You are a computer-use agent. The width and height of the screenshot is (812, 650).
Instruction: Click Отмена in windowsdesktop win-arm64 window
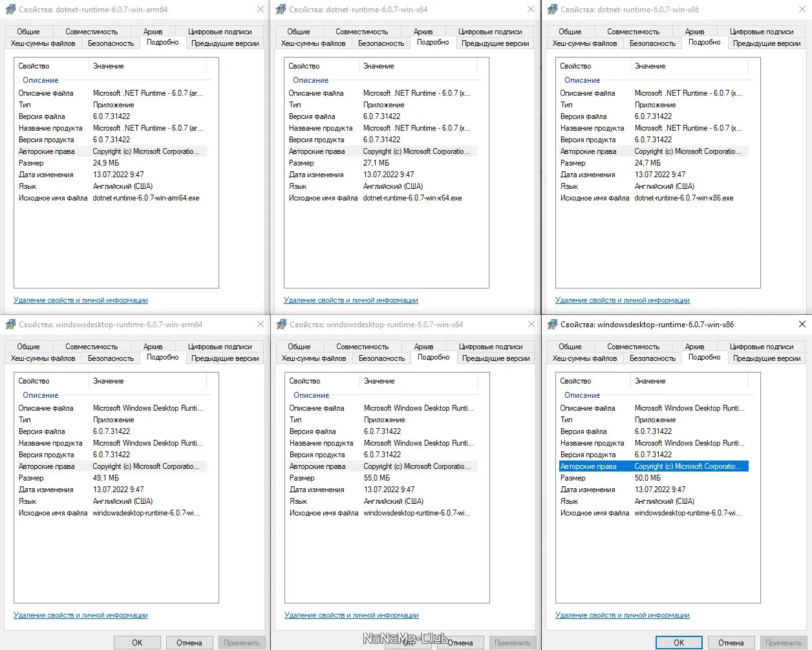tap(189, 643)
